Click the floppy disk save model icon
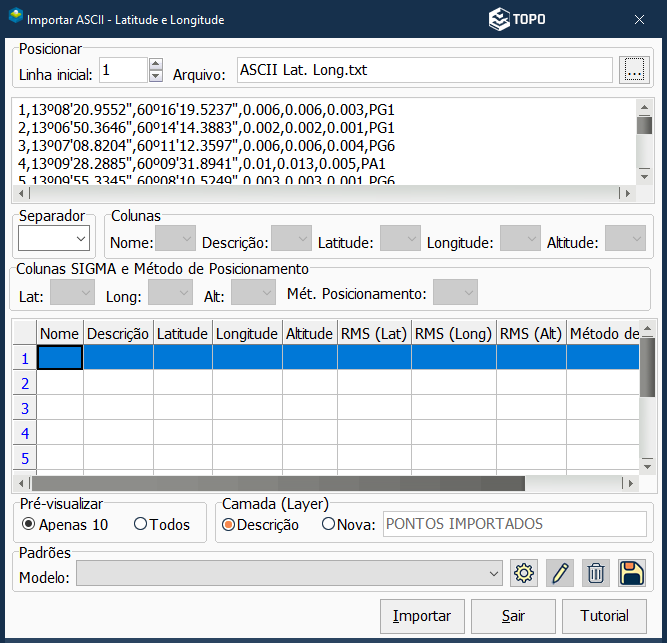Screen dimensions: 667x643 click(x=632, y=573)
